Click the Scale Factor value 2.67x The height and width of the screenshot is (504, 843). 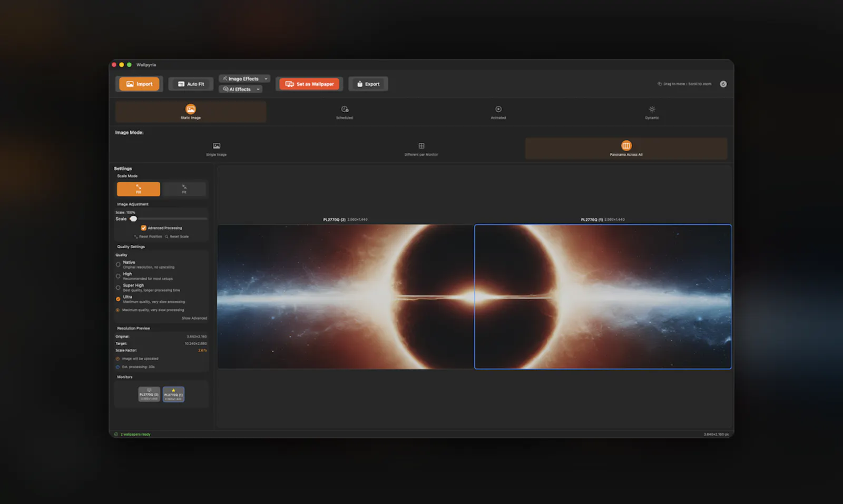point(202,350)
